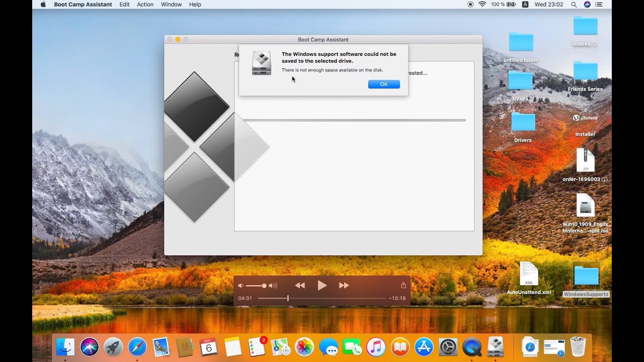This screenshot has width=644, height=362.
Task: Click the max volume speaker icon
Action: click(273, 286)
